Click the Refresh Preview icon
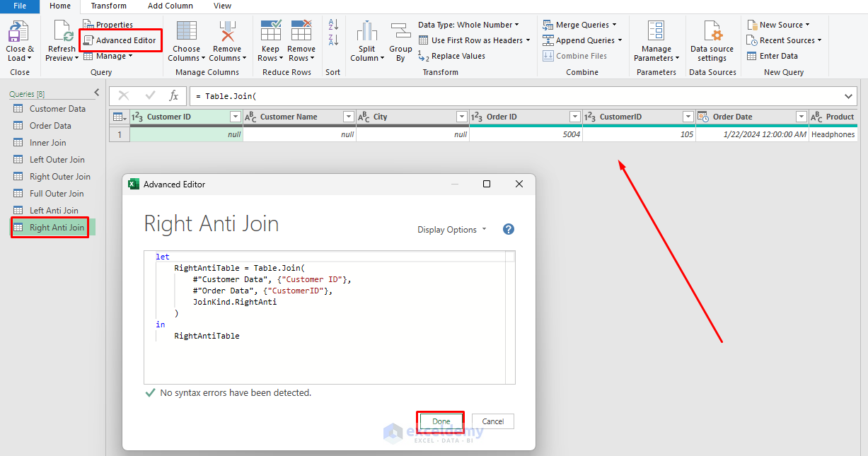Screen dimensions: 868x456 click(62, 32)
